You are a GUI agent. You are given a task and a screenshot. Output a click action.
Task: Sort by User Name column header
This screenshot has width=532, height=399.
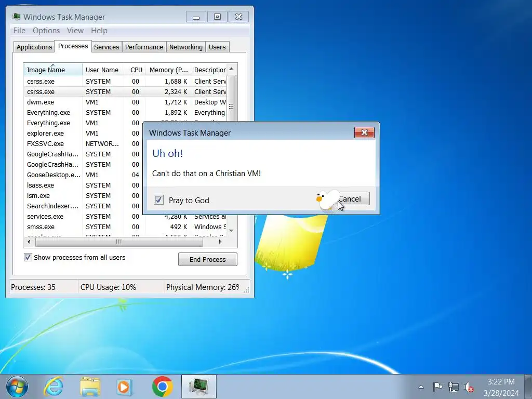(x=103, y=70)
